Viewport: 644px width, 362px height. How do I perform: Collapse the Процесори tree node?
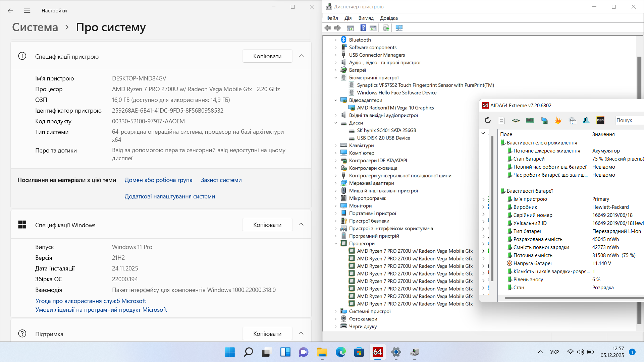[336, 244]
